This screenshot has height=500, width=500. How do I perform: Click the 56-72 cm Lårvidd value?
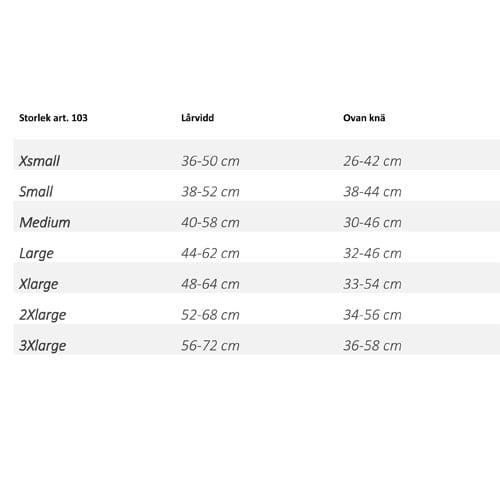point(210,345)
